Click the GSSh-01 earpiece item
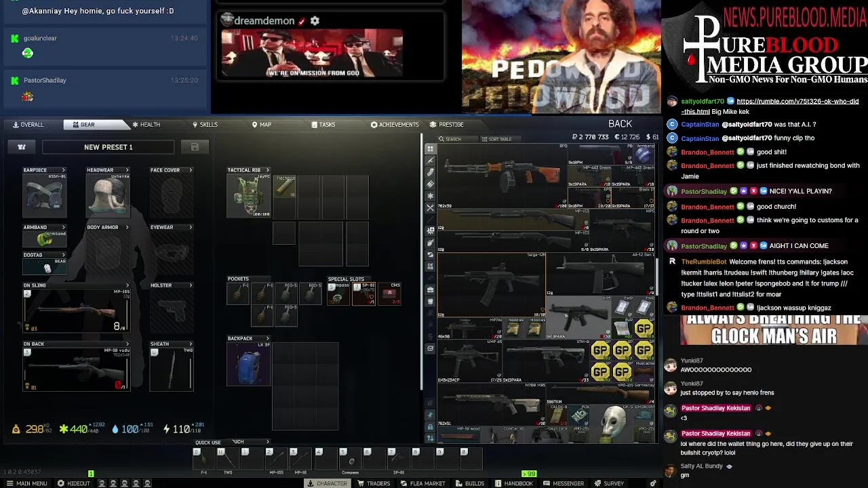This screenshot has width=868, height=488. 44,195
